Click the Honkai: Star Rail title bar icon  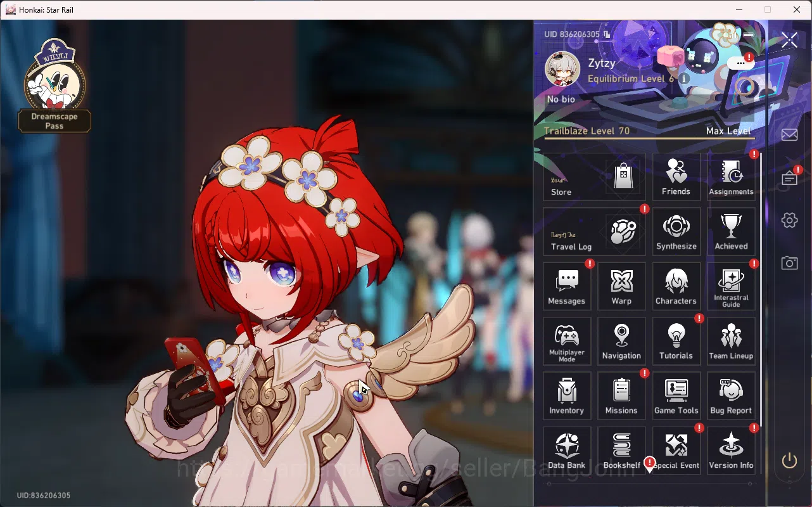(10, 10)
